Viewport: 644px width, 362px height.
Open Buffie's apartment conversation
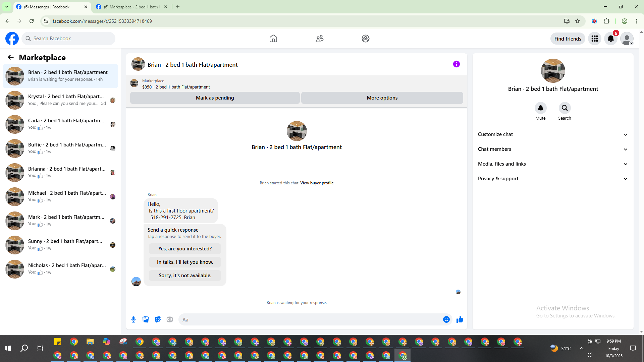(x=60, y=148)
